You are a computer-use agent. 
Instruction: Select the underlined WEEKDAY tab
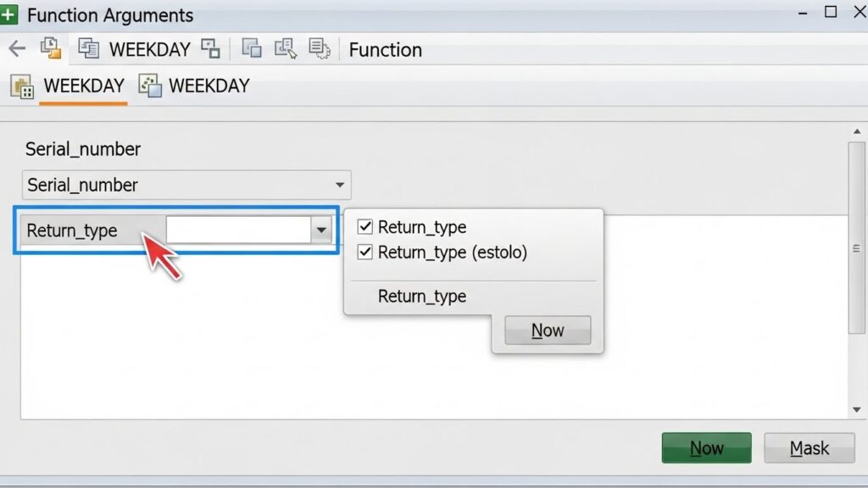[83, 86]
